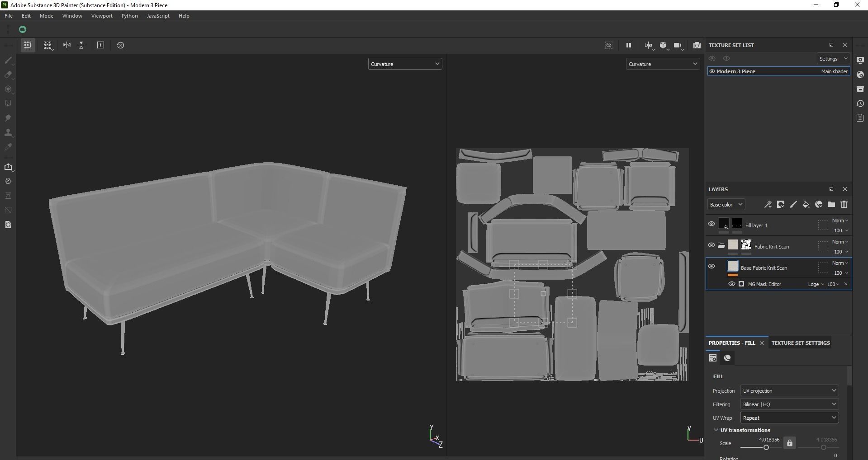Add a paint layer with the brush icon
Viewport: 868px width, 460px height.
tap(793, 205)
